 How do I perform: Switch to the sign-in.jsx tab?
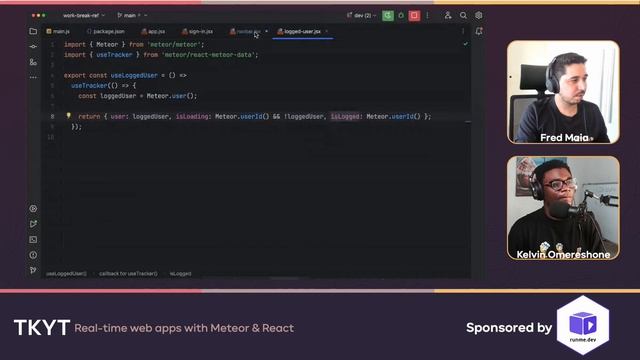198,31
